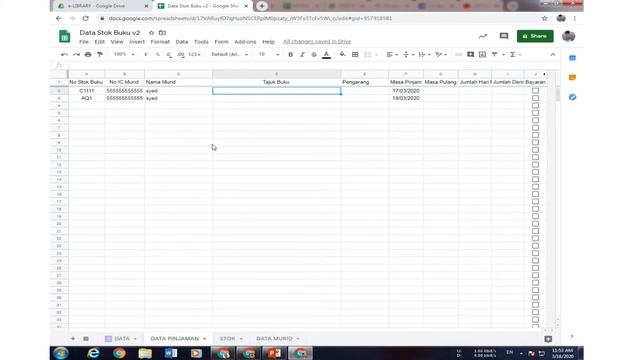Tick the Bayaran checkbox for row C1111

pos(535,91)
